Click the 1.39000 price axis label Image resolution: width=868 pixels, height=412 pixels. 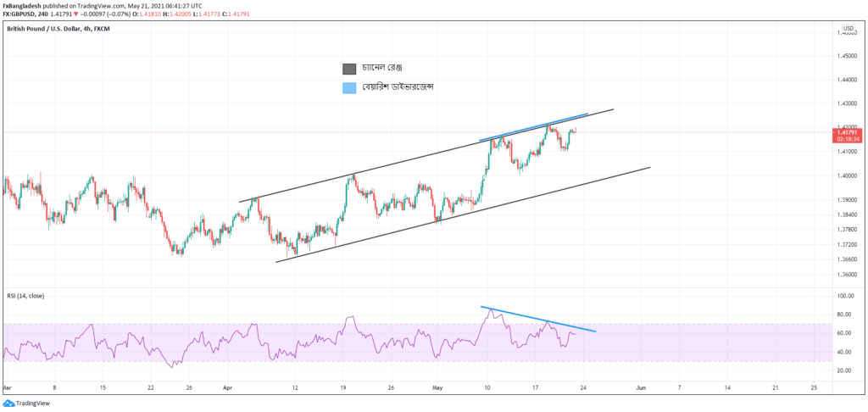pos(848,199)
